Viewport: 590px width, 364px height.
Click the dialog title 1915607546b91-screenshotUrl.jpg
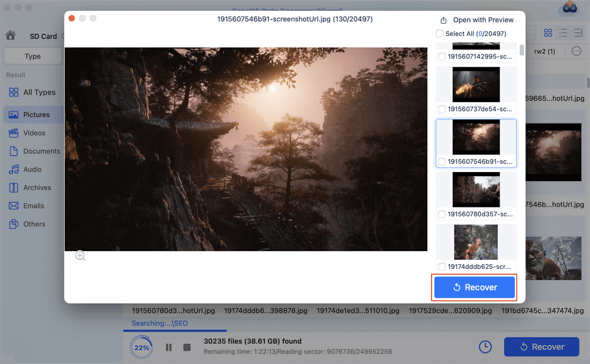[x=294, y=19]
